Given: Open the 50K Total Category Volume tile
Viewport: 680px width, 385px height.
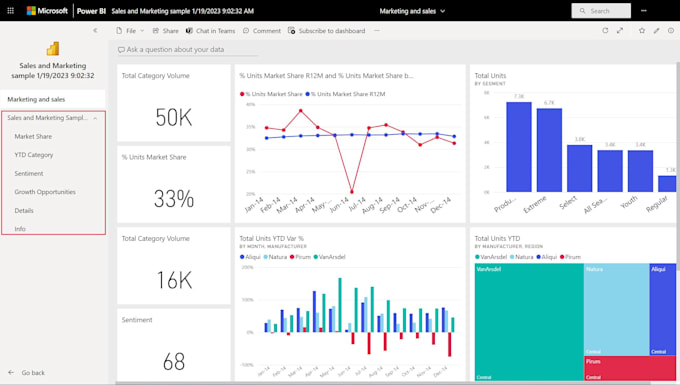Looking at the screenshot, I should tap(174, 103).
